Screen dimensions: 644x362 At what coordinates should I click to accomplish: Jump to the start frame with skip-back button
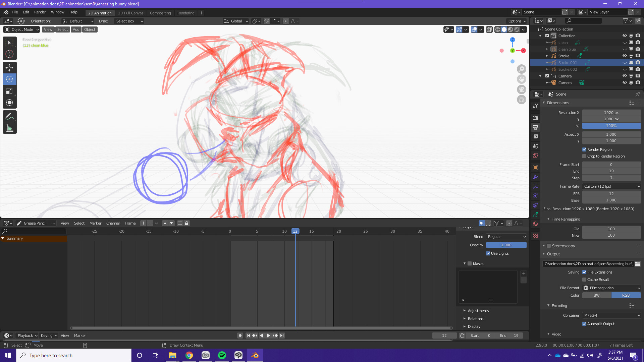(x=249, y=335)
